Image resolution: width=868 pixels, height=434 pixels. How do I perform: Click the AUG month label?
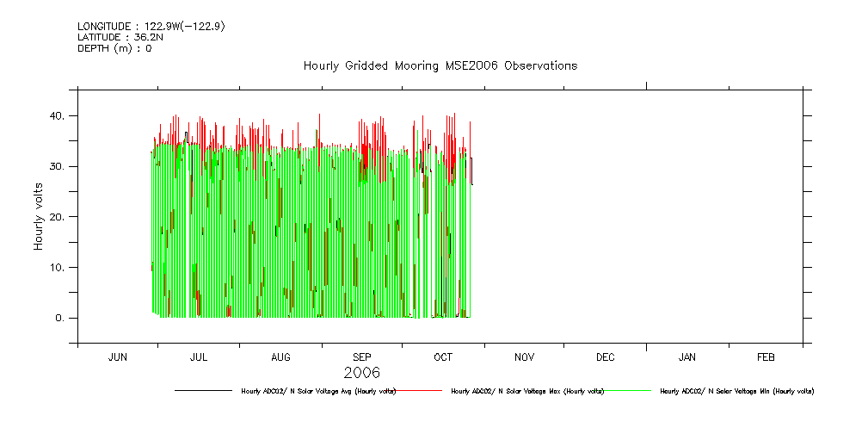click(x=280, y=357)
